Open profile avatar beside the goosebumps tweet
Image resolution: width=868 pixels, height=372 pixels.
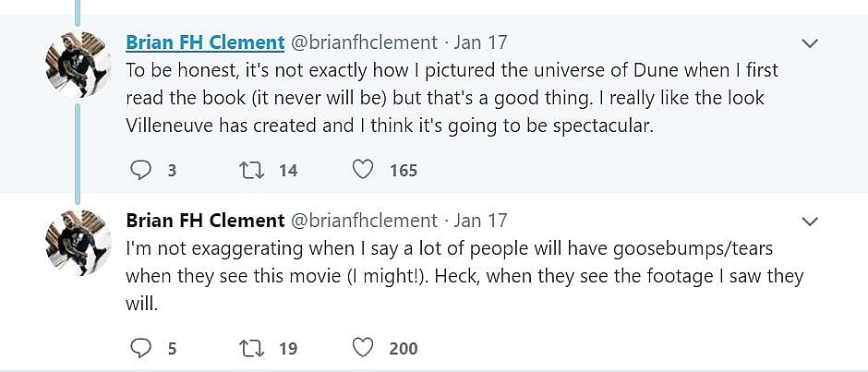(x=78, y=243)
